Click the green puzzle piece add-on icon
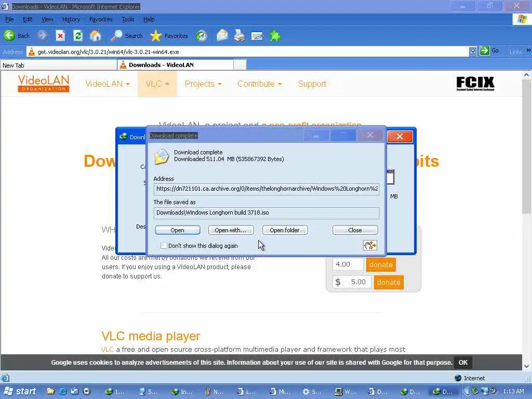Screen dimensions: 532x399 [x=275, y=36]
